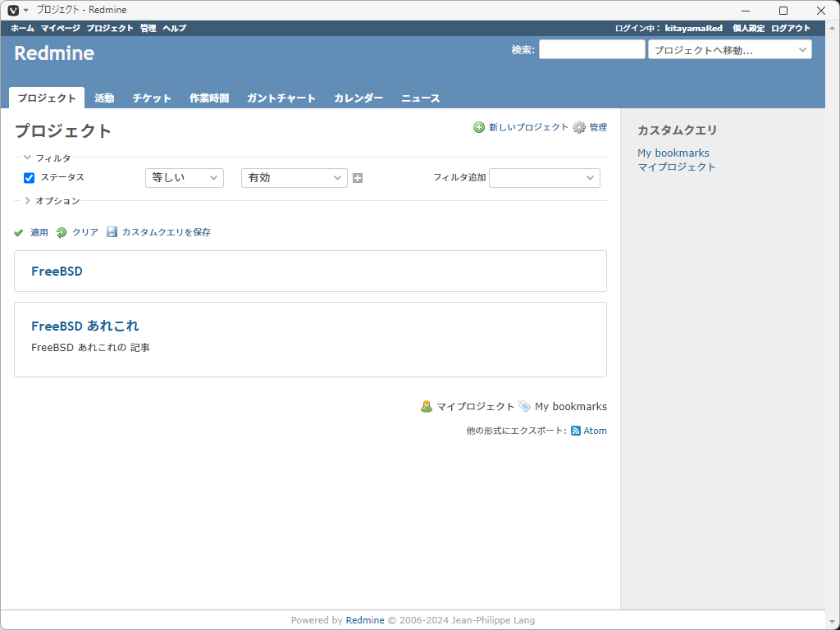The image size is (840, 630).
Task: Open 個人設定 account settings
Action: tap(748, 29)
